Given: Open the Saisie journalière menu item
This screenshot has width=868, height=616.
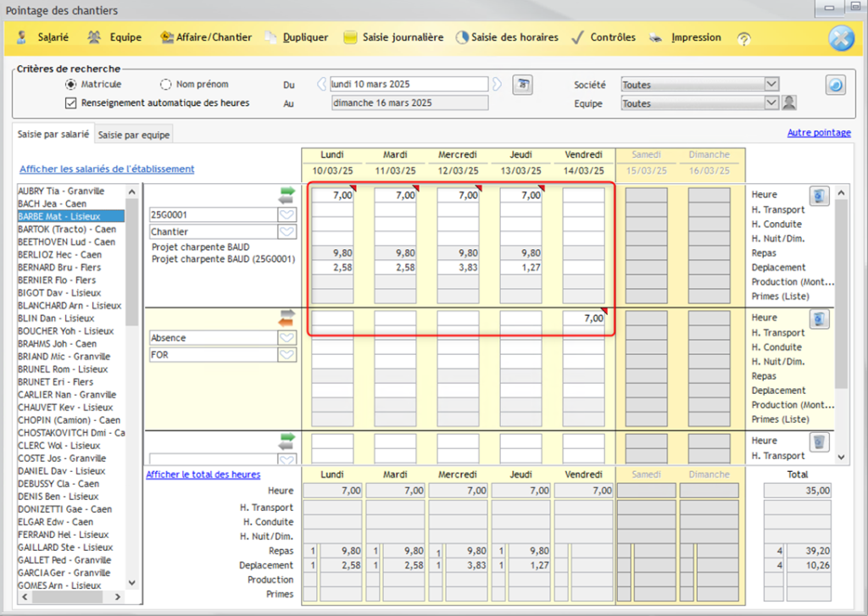Looking at the screenshot, I should pos(403,37).
